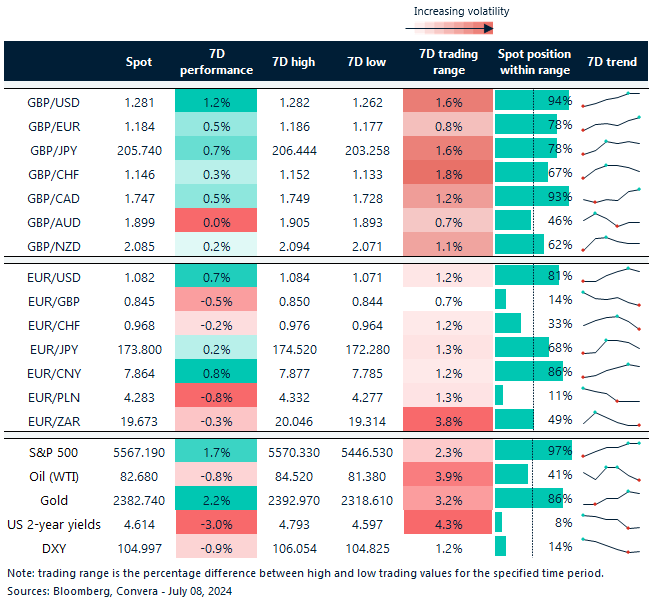
Task: Click the 4.3% trading range cell
Action: pyautogui.click(x=447, y=521)
